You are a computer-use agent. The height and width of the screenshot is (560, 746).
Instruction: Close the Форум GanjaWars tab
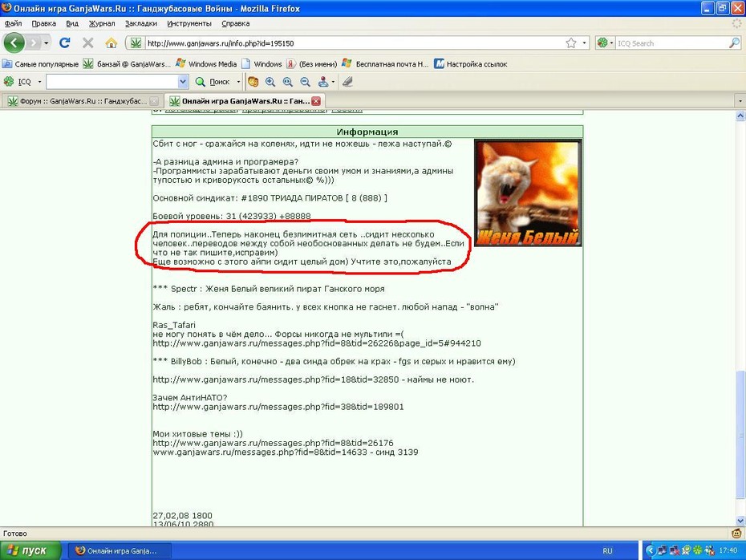(154, 101)
